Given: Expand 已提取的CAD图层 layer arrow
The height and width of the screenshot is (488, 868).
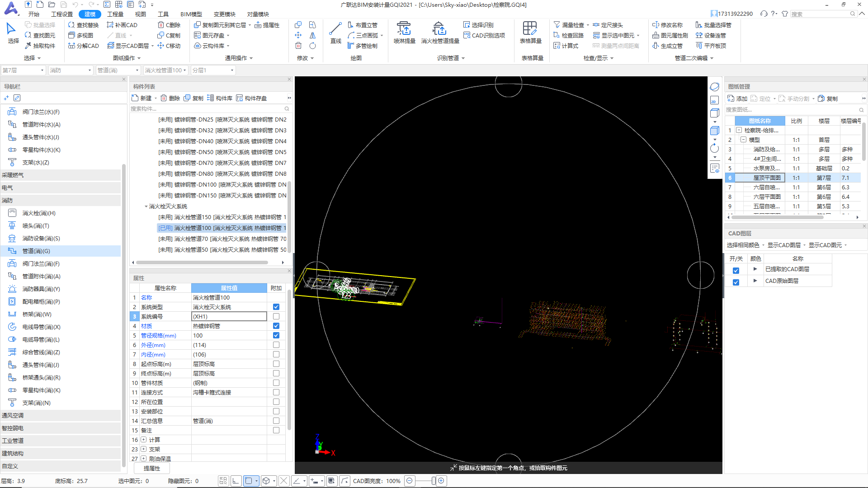Looking at the screenshot, I should 755,269.
